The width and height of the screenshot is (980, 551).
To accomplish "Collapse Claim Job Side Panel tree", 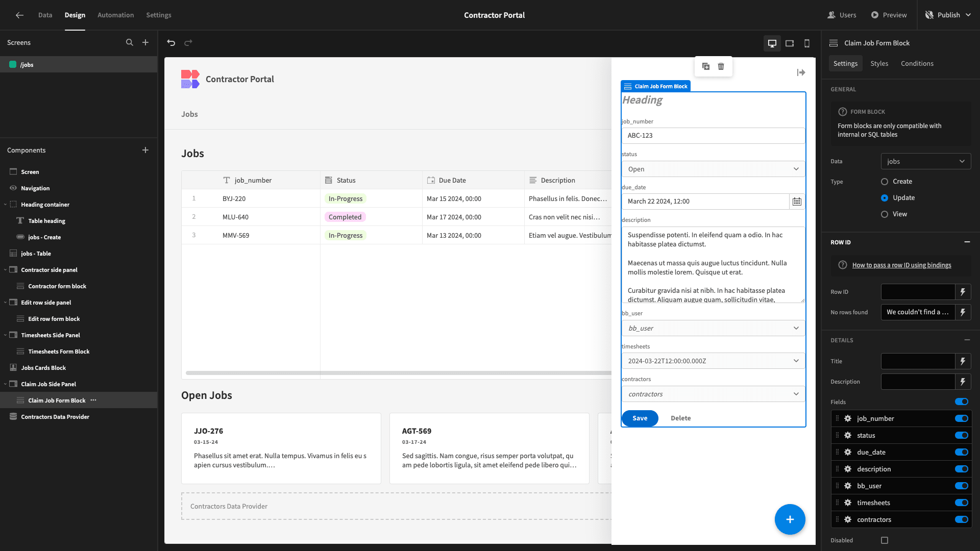I will 6,384.
